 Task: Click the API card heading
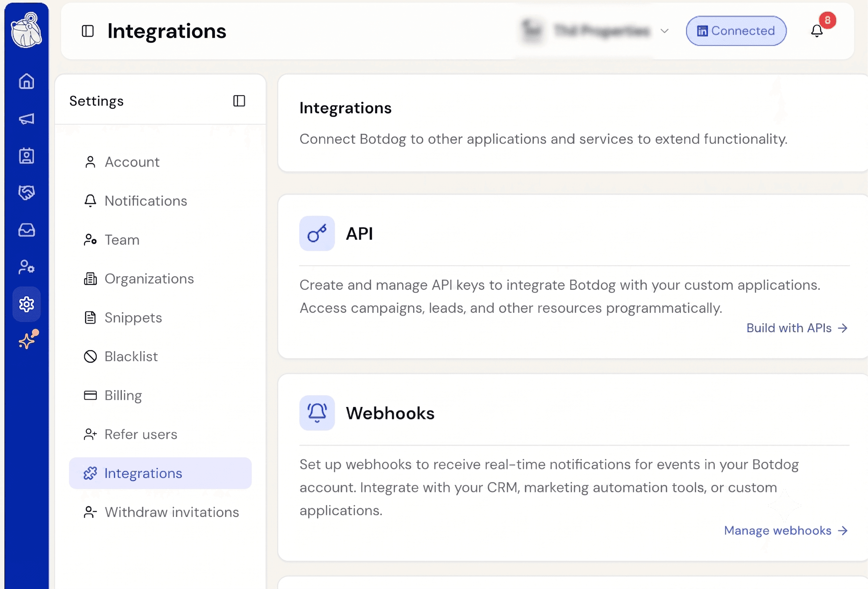pyautogui.click(x=359, y=234)
